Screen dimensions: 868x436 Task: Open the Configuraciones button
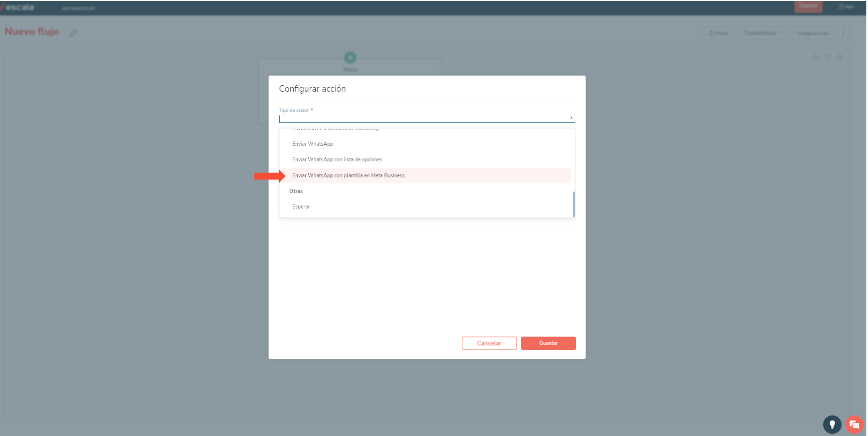tap(812, 33)
